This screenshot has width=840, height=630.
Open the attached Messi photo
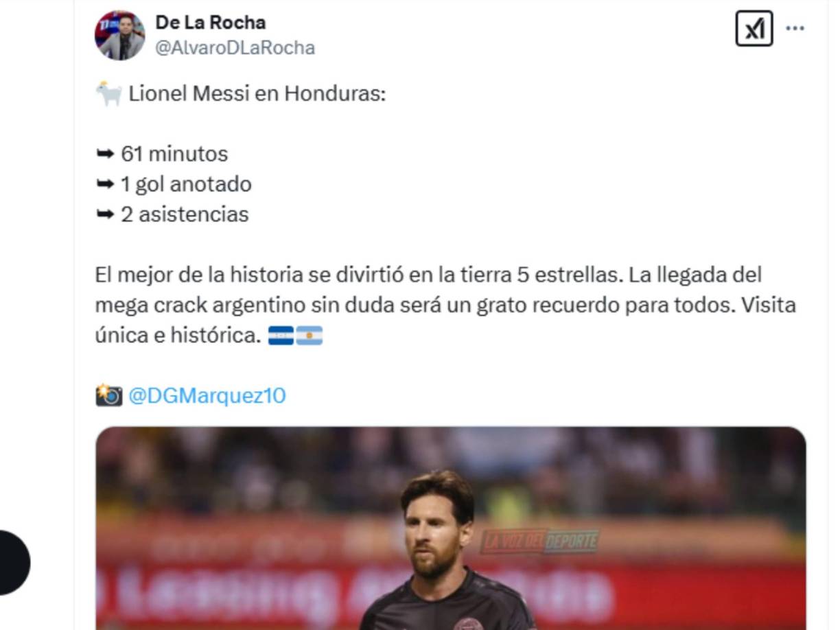pos(451,528)
